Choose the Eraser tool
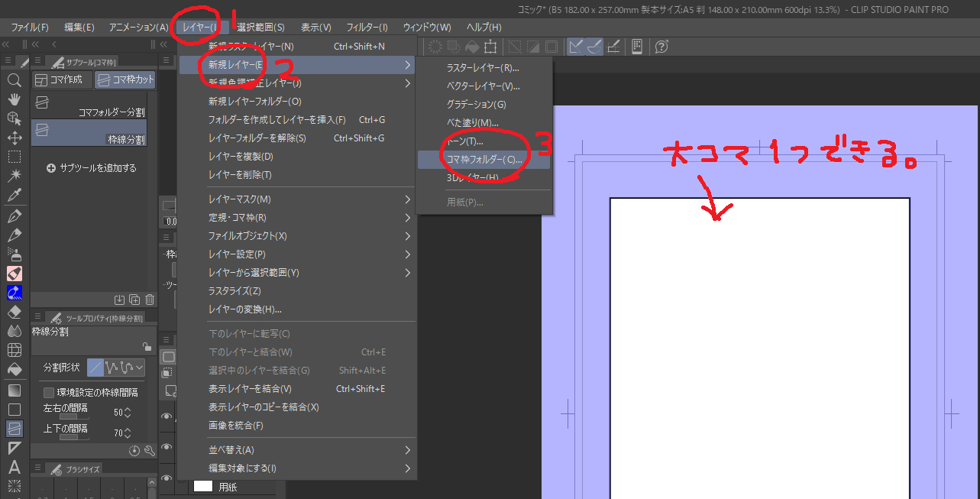The width and height of the screenshot is (980, 499). point(14,312)
